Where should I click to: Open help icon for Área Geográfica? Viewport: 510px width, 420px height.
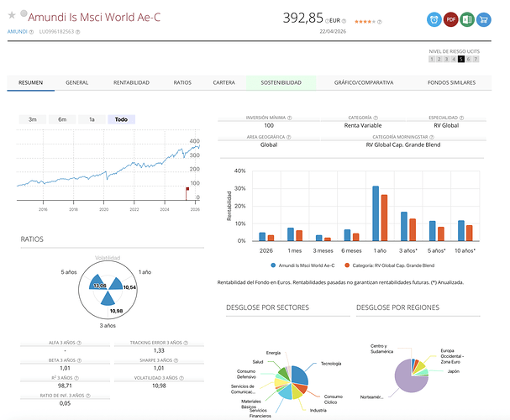pos(288,137)
